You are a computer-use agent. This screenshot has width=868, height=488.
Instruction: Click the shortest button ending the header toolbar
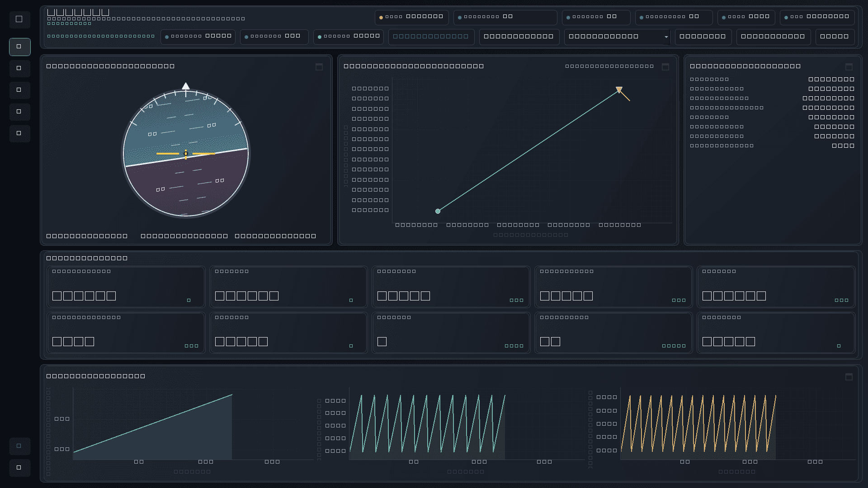click(x=835, y=37)
